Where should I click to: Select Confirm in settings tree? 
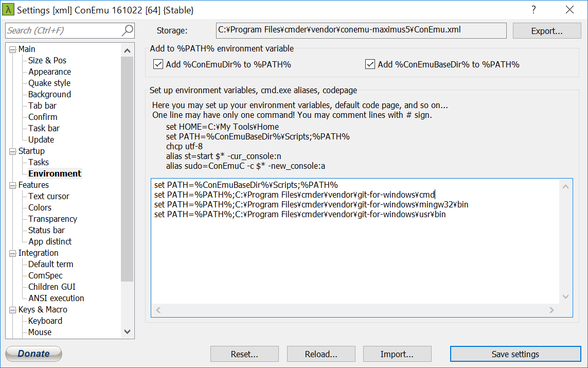[43, 117]
